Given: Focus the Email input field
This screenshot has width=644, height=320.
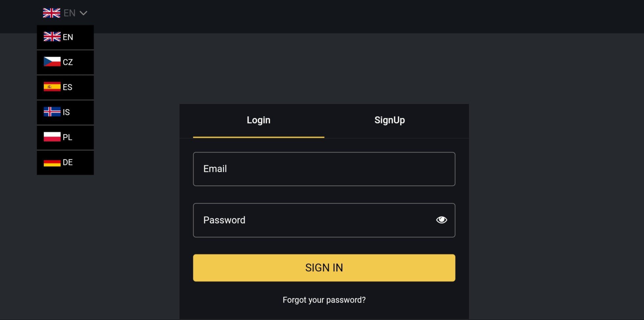Looking at the screenshot, I should (324, 169).
